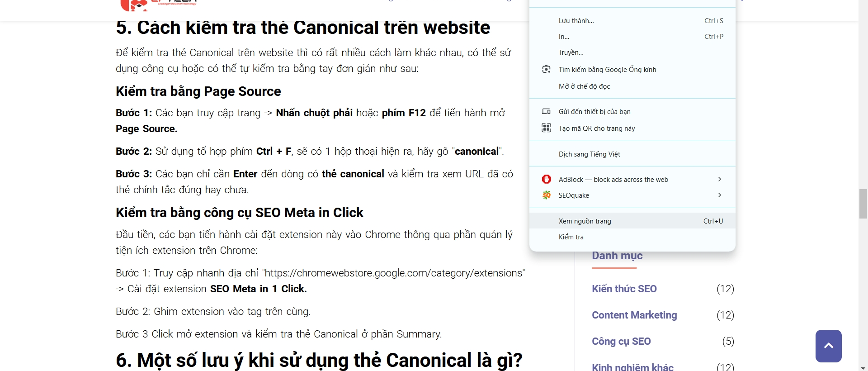This screenshot has width=868, height=371.
Task: Click bold text 'Ctrl + F'
Action: tap(274, 151)
